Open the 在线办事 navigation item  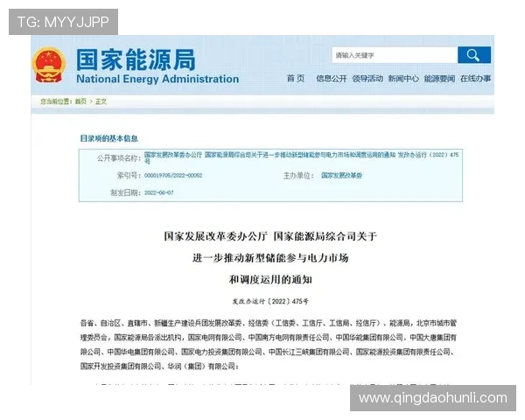475,79
